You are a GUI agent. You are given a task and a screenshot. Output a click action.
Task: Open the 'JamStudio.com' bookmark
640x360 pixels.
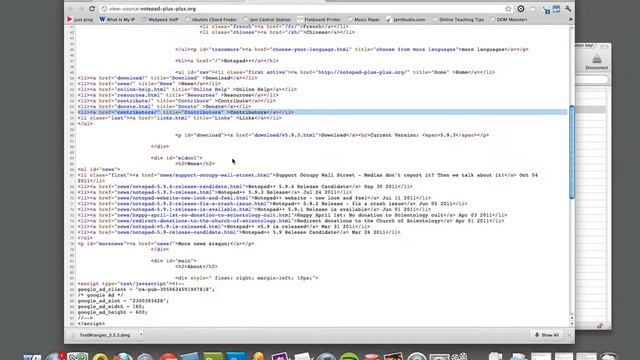pos(406,19)
